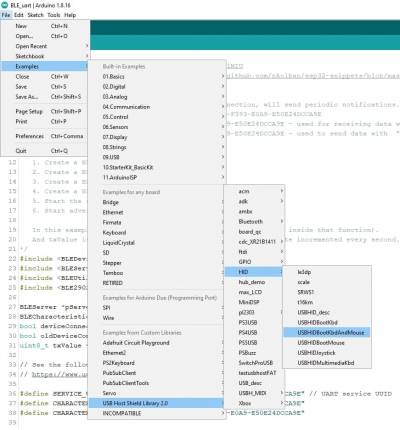
Task: Open the SwitchProUSB example
Action: pos(254,363)
